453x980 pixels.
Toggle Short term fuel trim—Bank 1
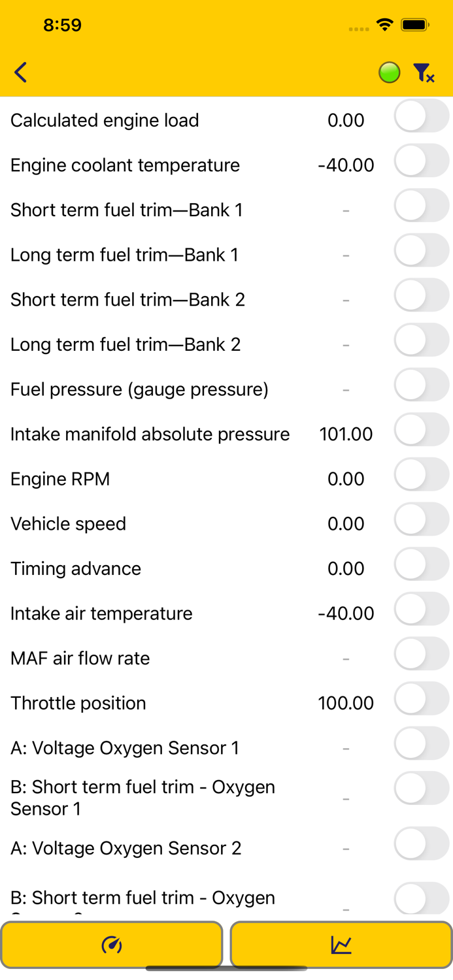click(x=421, y=204)
